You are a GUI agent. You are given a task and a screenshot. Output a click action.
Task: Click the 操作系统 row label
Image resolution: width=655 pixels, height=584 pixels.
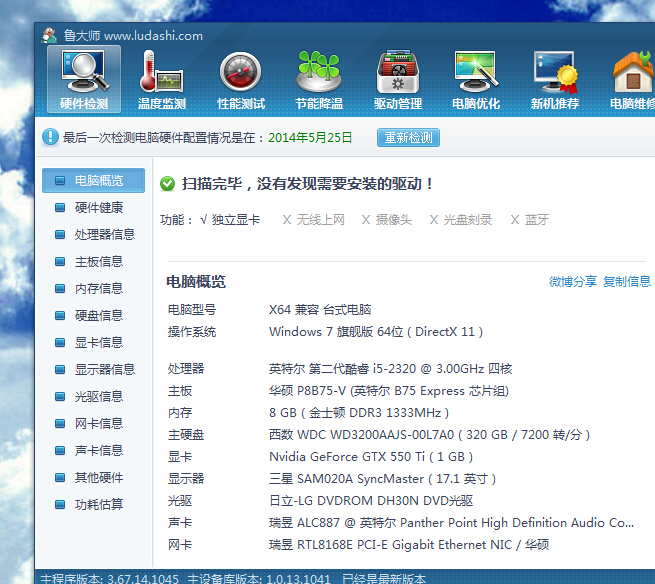pyautogui.click(x=192, y=332)
